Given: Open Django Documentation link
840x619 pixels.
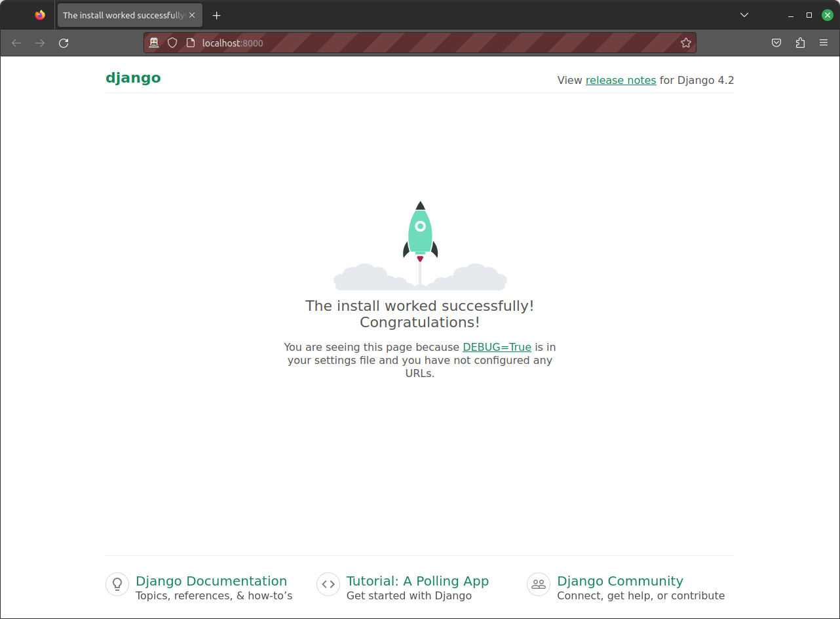Looking at the screenshot, I should [x=211, y=581].
